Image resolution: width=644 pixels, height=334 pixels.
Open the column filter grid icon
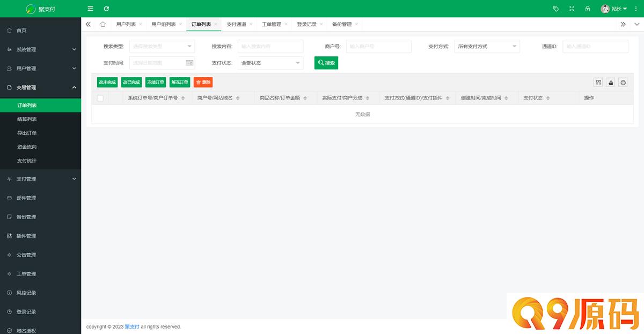[x=598, y=82]
